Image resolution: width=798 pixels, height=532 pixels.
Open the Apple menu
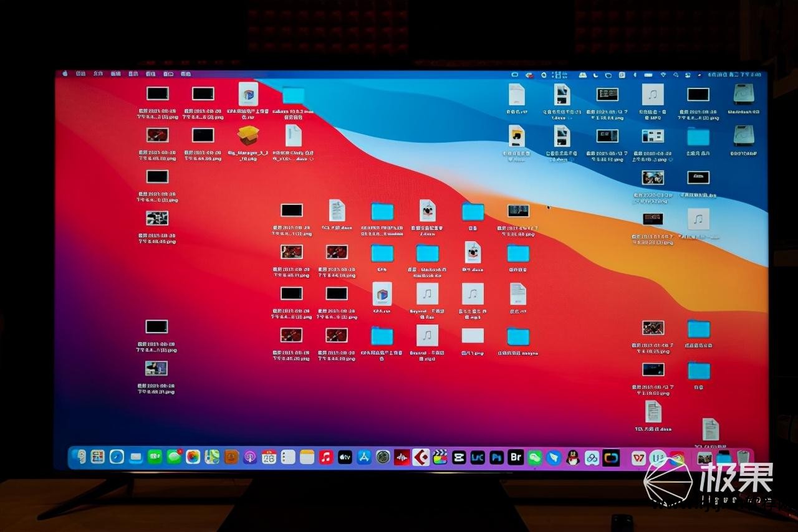65,74
